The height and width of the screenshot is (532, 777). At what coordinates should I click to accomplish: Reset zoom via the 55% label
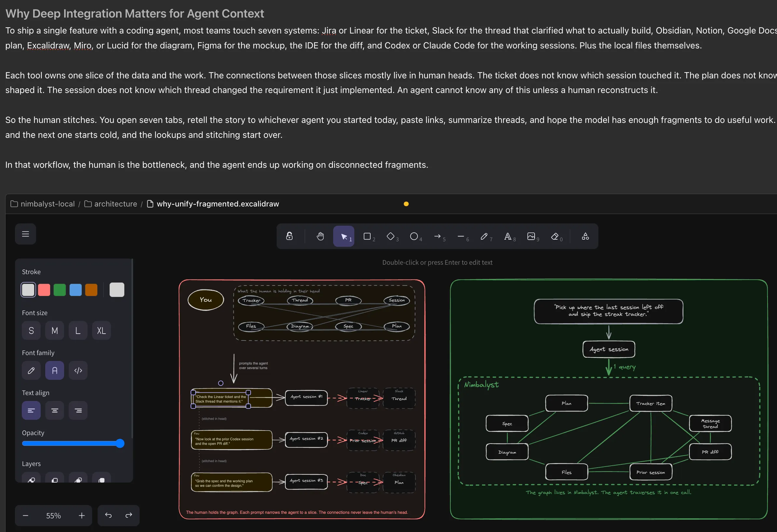click(x=53, y=515)
